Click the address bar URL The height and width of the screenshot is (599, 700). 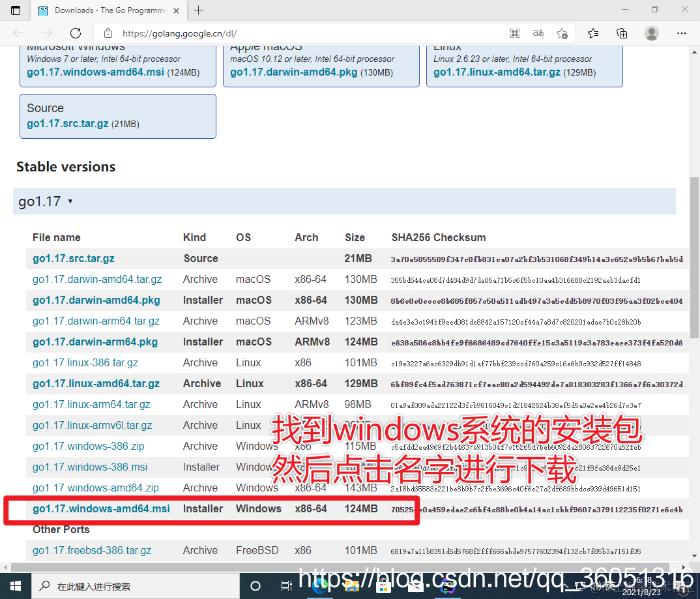coord(179,33)
